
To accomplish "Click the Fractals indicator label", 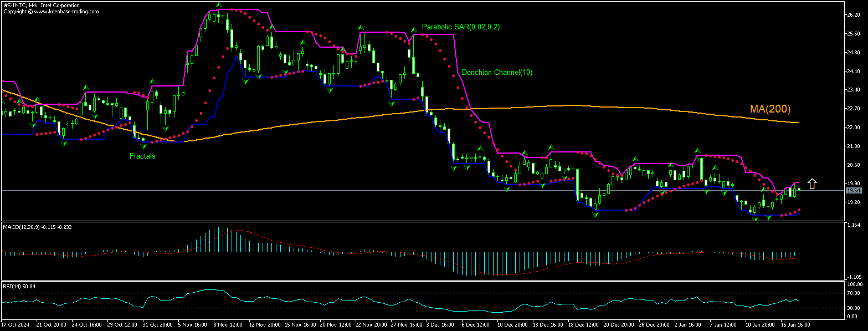I will tap(142, 156).
